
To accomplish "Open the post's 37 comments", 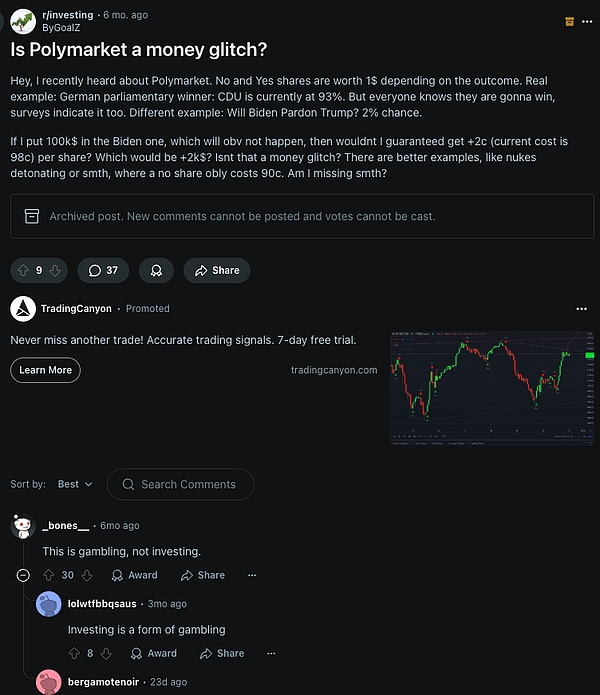I will pyautogui.click(x=104, y=270).
